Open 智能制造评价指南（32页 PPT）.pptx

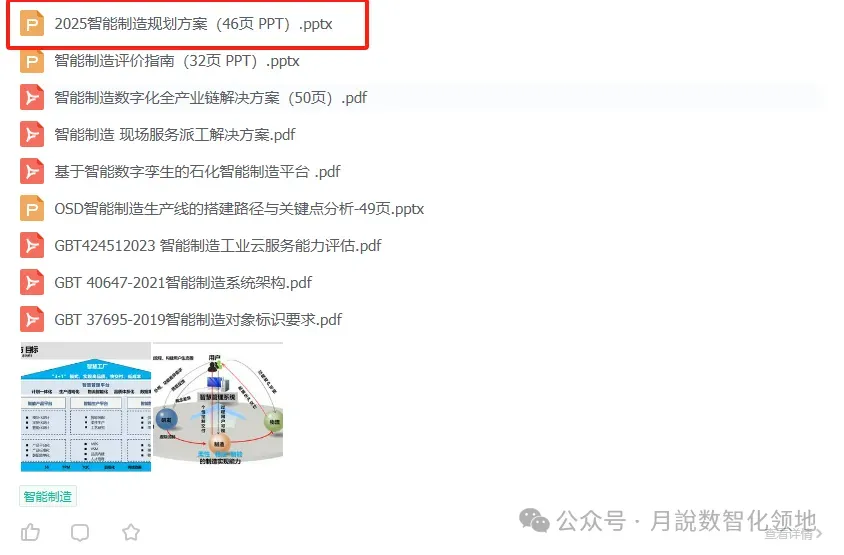coord(177,61)
